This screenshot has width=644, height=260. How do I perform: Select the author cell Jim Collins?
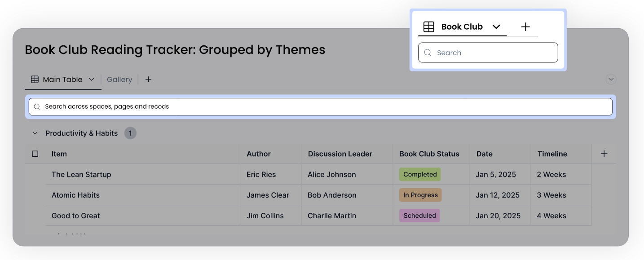[x=265, y=216]
